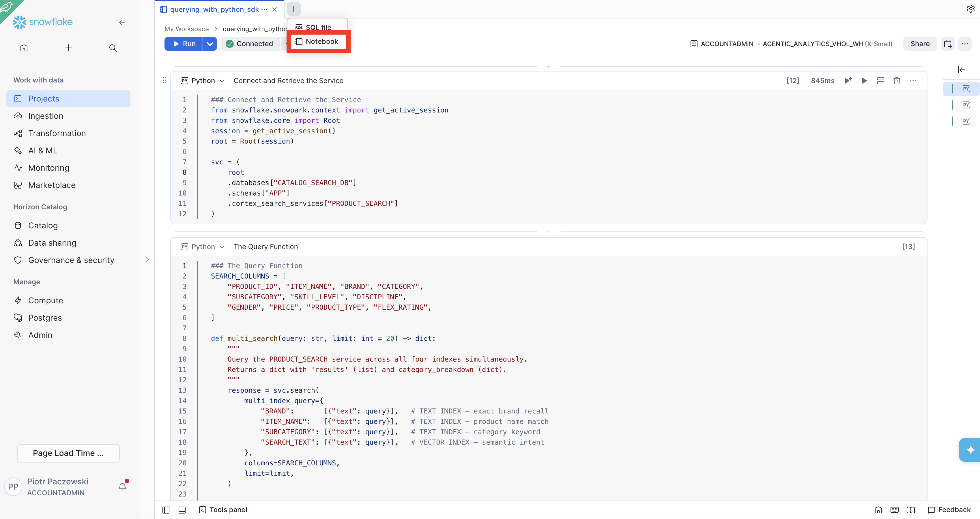Toggle the Tools panel

click(223, 510)
